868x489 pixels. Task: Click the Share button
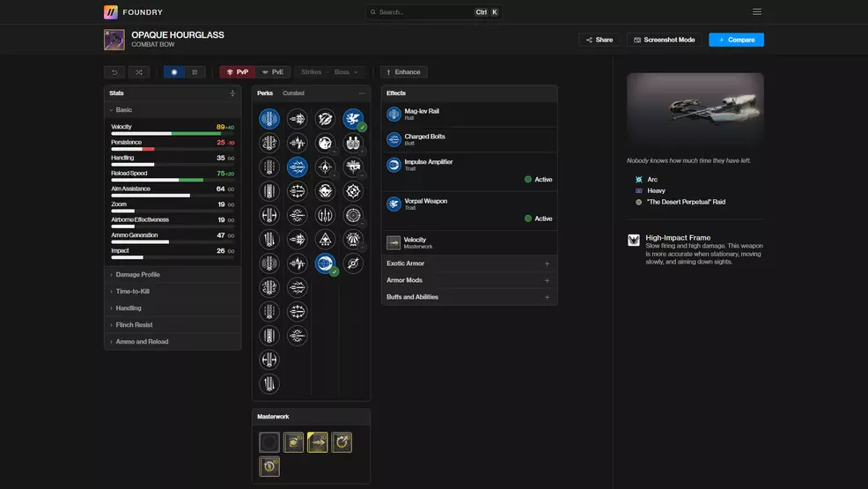pyautogui.click(x=599, y=40)
